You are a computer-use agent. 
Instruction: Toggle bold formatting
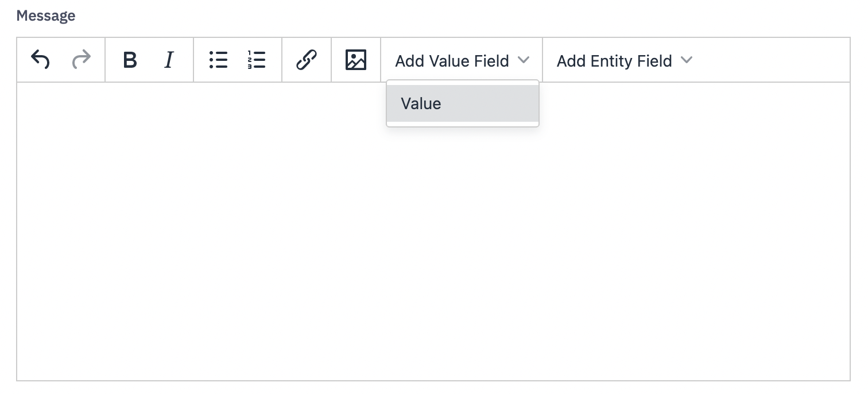pos(130,60)
